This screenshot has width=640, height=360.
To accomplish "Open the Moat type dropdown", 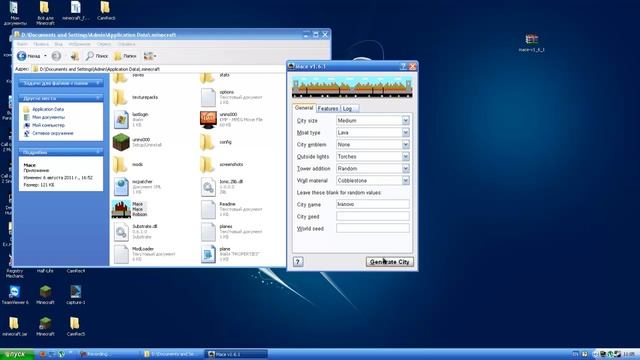I will click(405, 132).
